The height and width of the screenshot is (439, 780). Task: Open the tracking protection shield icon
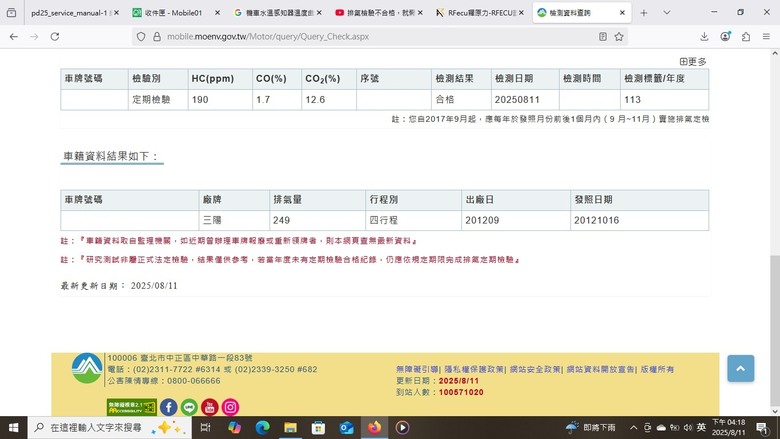141,36
